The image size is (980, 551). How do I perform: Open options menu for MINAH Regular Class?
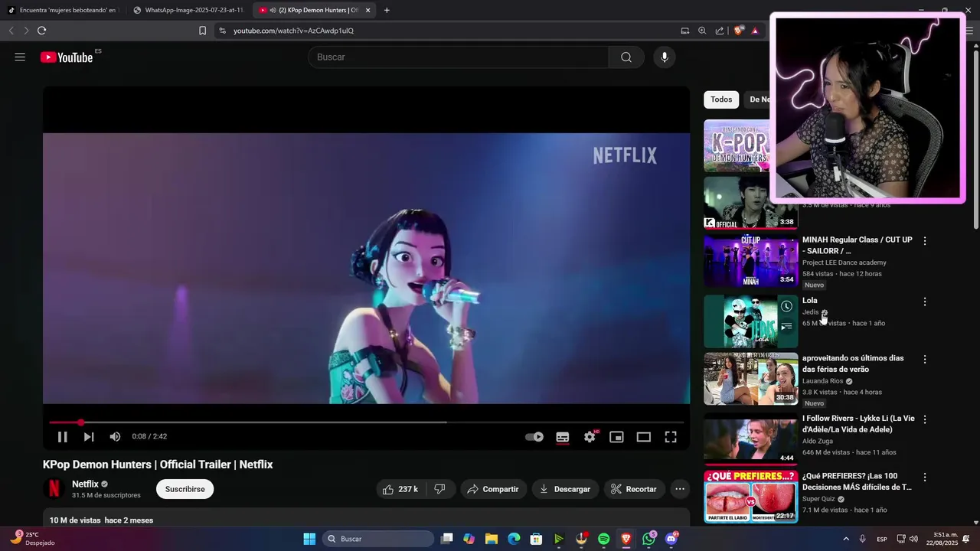tap(924, 241)
